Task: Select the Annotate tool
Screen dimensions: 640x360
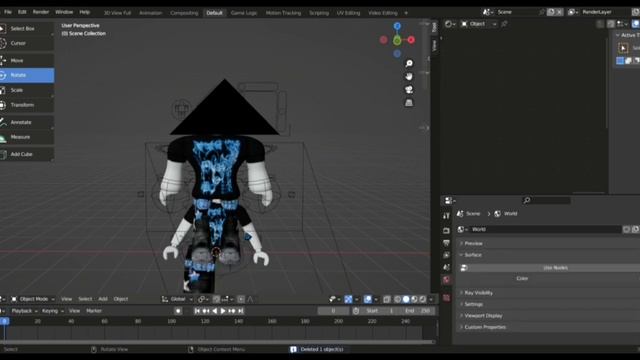Action: click(x=26, y=122)
